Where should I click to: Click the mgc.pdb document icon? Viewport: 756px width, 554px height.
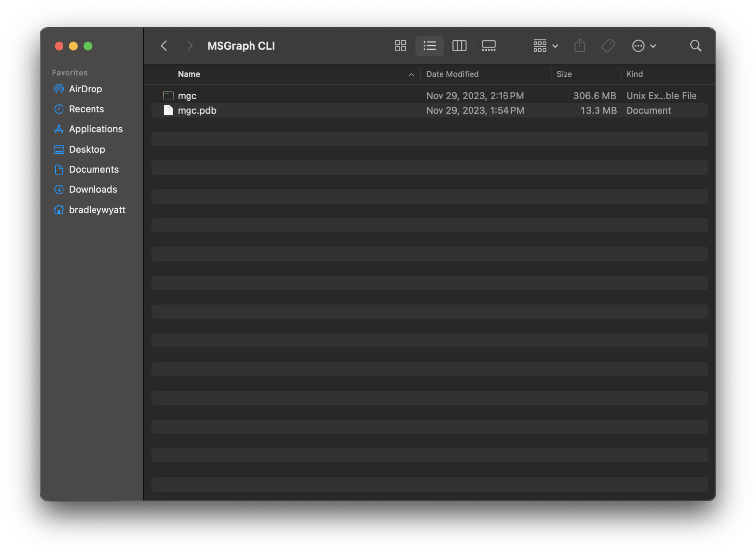click(168, 110)
